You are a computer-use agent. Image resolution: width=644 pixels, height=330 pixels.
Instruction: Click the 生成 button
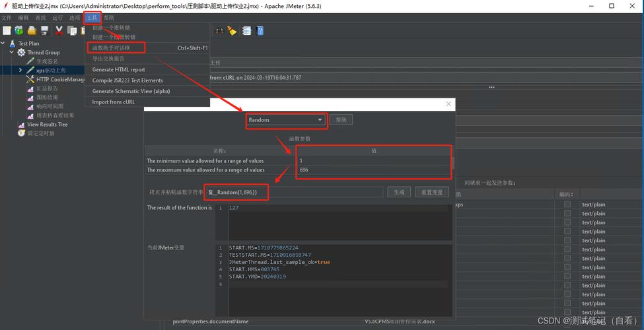399,192
